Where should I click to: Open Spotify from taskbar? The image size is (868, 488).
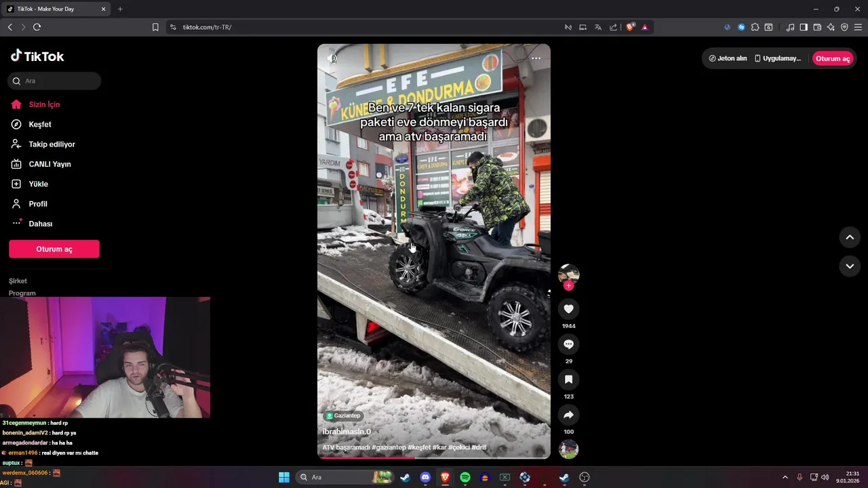click(x=465, y=477)
